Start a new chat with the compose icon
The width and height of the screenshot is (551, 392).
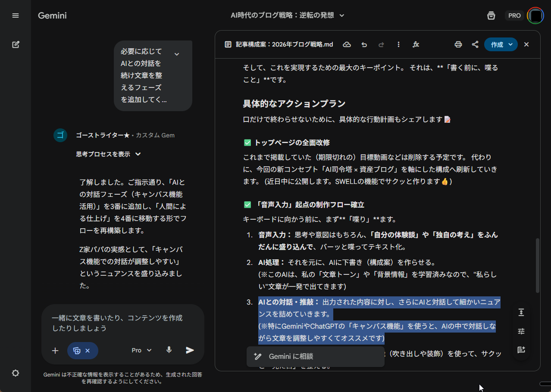[16, 44]
